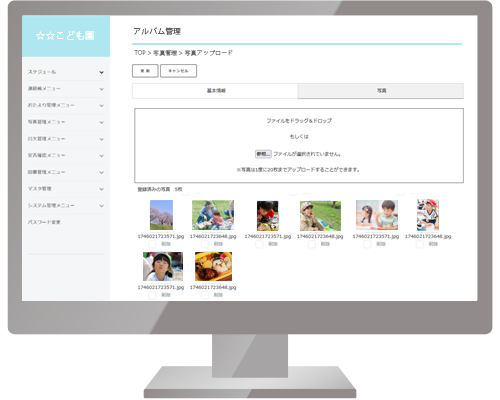Open the cherry blossom trees thumbnail

161,215
